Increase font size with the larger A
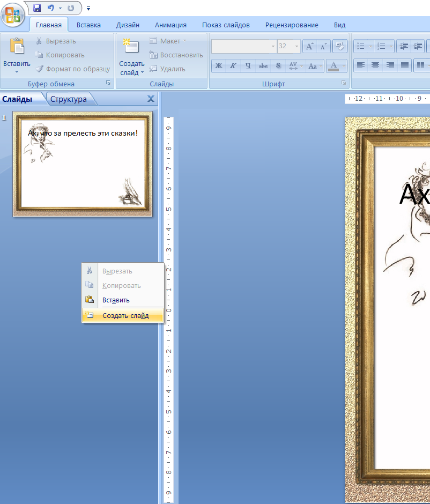The height and width of the screenshot is (504, 430). (309, 46)
